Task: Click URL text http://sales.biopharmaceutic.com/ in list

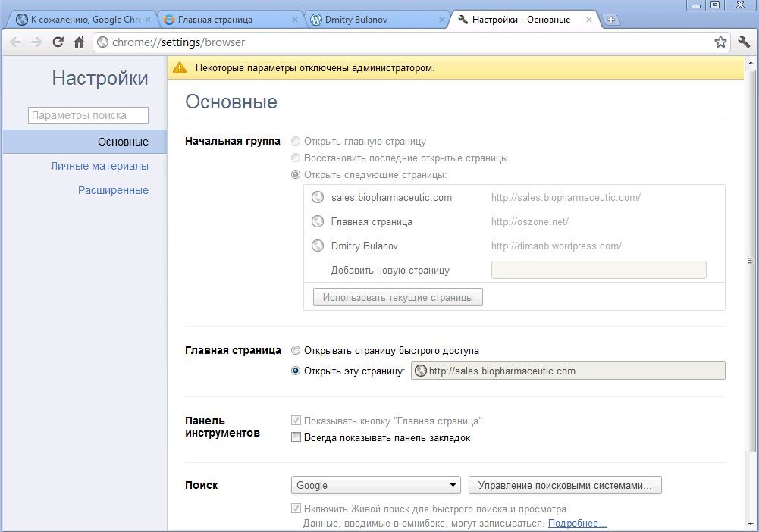Action: point(566,197)
